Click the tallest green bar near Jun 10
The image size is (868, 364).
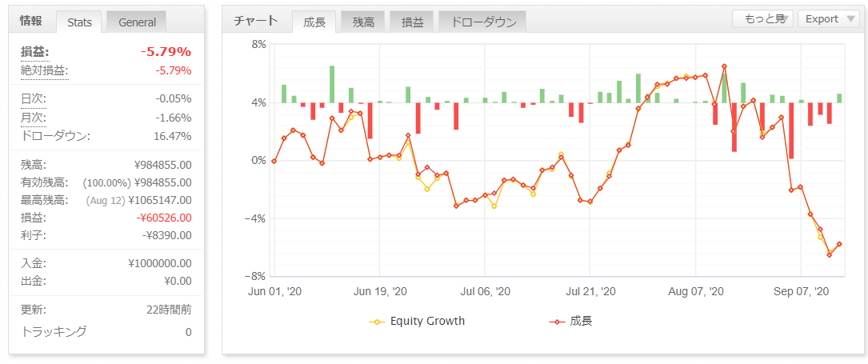point(332,84)
